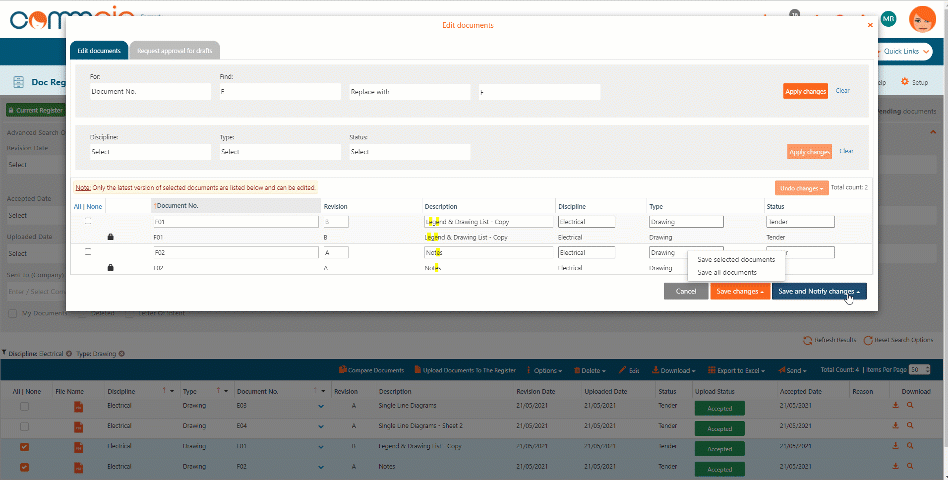Open the Discipline Select dropdown in the dialog
The width and height of the screenshot is (948, 480).
tap(150, 152)
